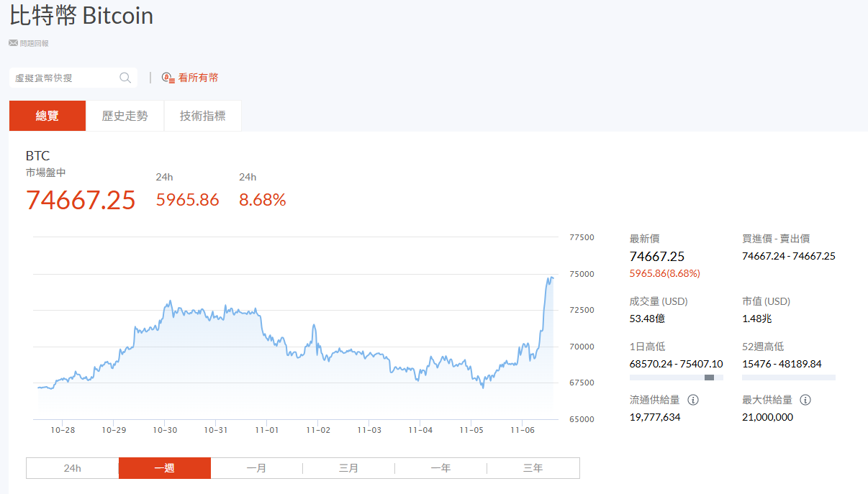Click the 52週高低 range bar
Viewport: 868px width, 494px height.
tap(789, 378)
